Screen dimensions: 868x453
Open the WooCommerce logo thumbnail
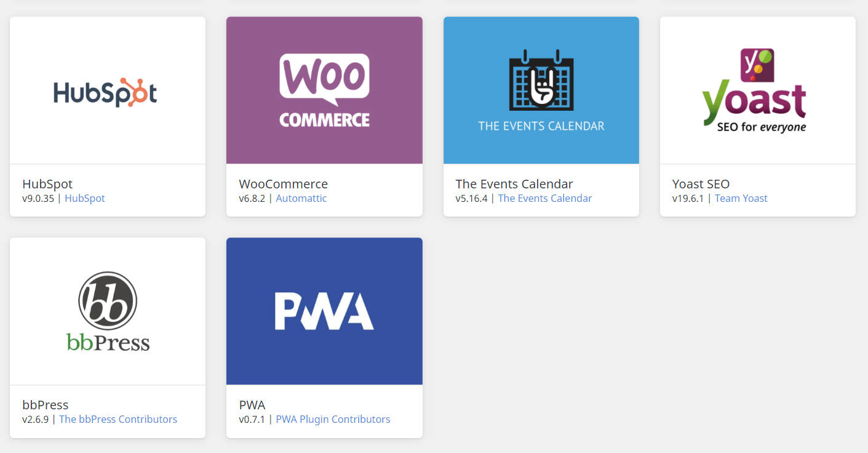coord(324,90)
